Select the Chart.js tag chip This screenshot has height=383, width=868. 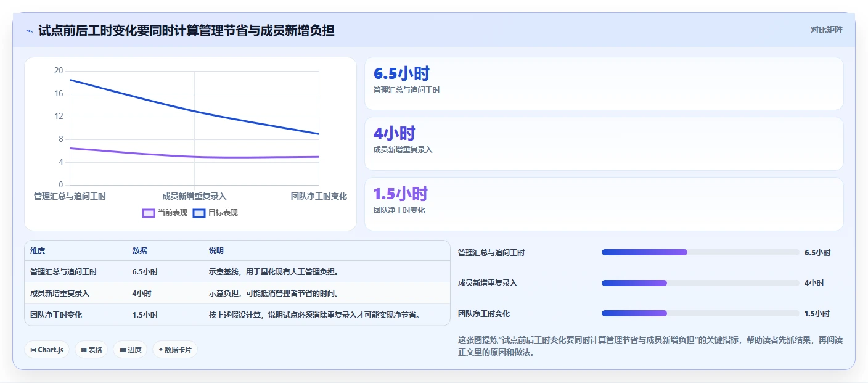(x=47, y=350)
